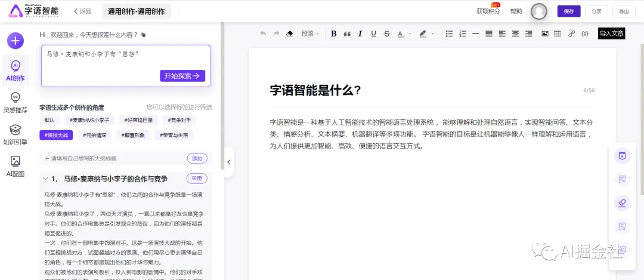Click the eraser floating tool icon

pyautogui.click(x=622, y=203)
